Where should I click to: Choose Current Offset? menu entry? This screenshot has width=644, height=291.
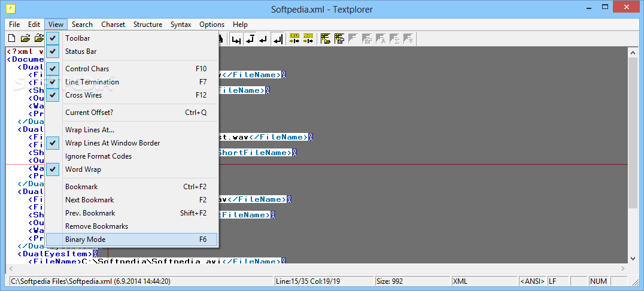[x=132, y=112]
